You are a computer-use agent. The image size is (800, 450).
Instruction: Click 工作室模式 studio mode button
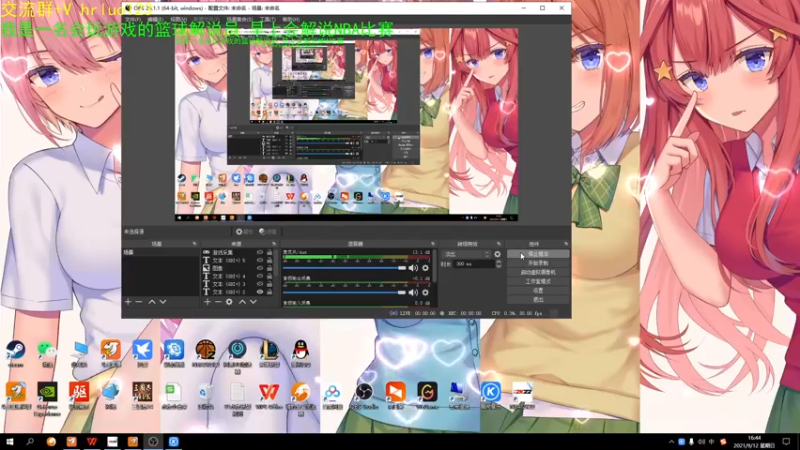[x=538, y=282]
